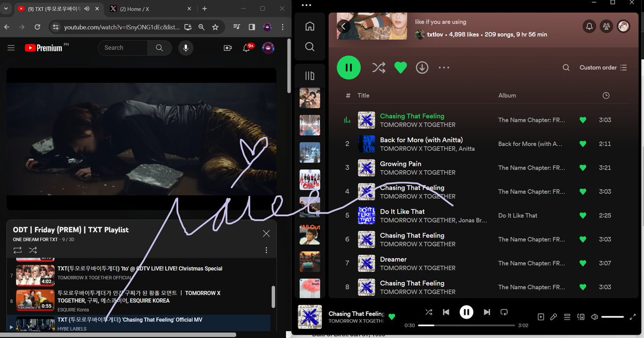Unlike the Dreamer track
Viewport: 644px width, 338px height.
(583, 263)
